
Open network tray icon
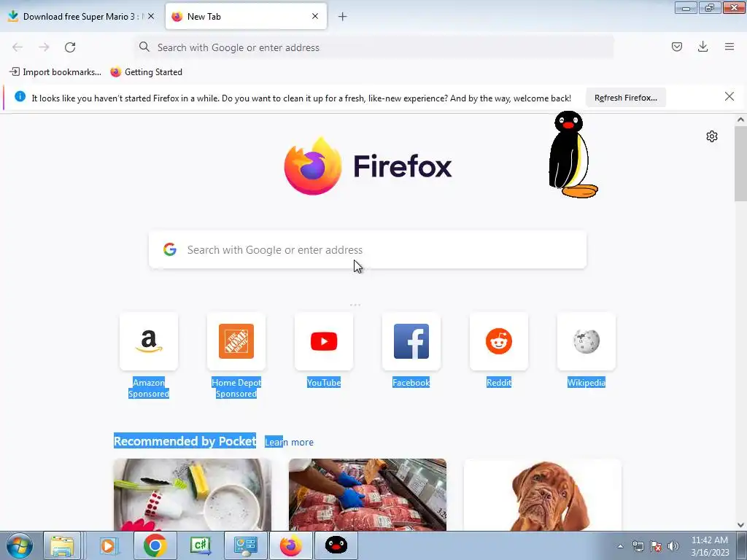[x=638, y=546]
